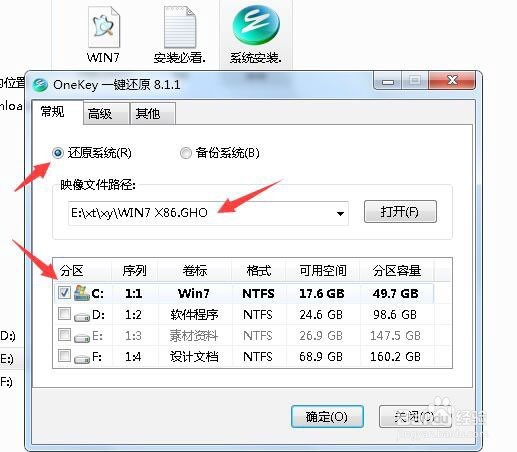517x452 pixels.
Task: Open the 安装必看 text document icon
Action: [180, 28]
